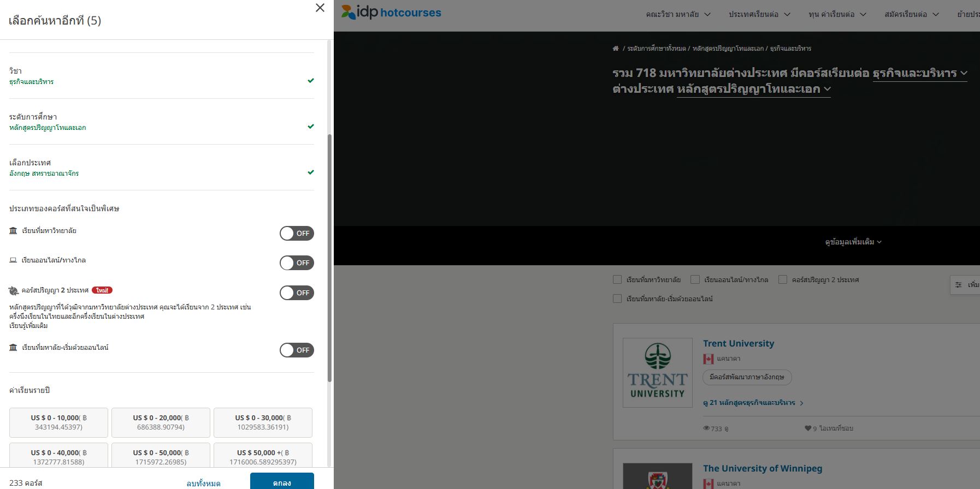Click the green checkmark in ระดับการศึกษา row
This screenshot has width=980, height=489.
coord(311,127)
